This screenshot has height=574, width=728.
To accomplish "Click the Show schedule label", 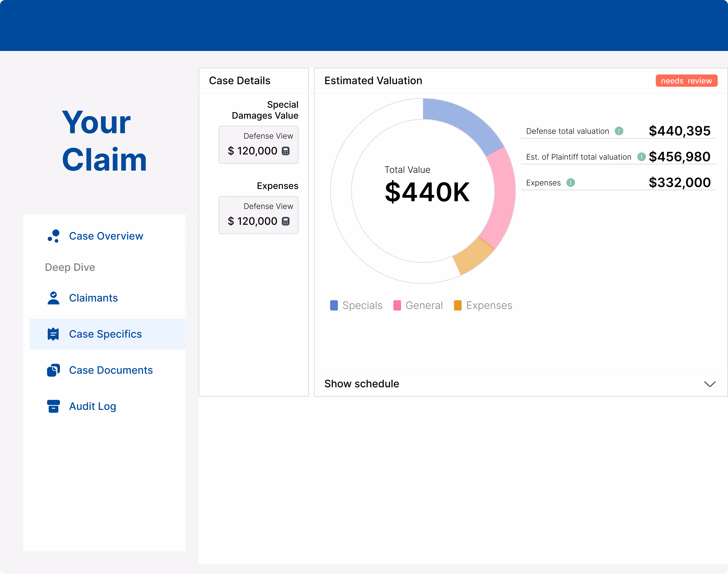I will (x=362, y=384).
